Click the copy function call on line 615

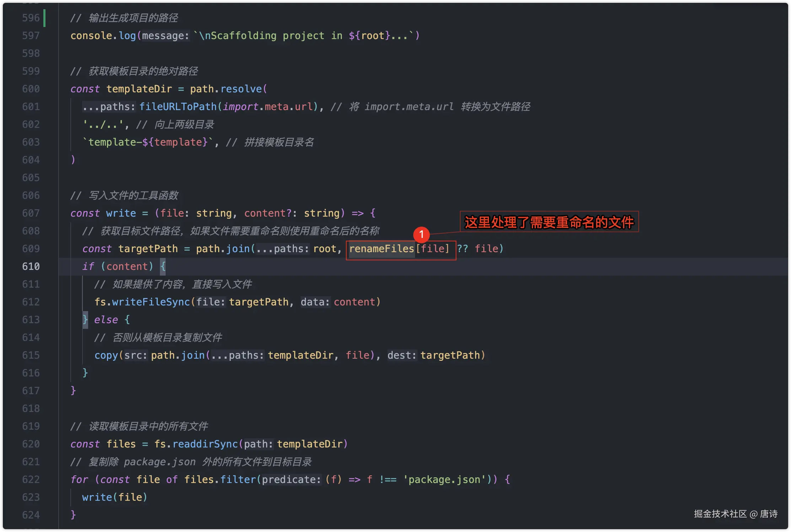(106, 355)
